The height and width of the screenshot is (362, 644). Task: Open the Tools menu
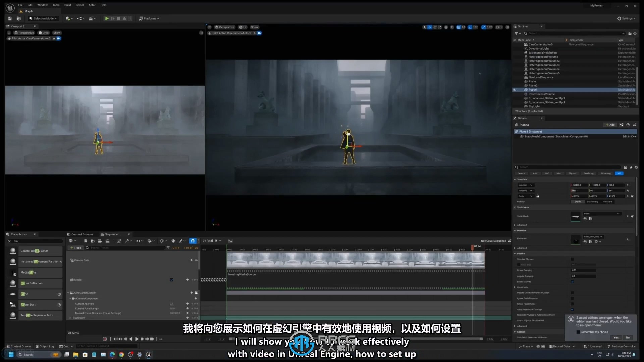[x=56, y=5]
